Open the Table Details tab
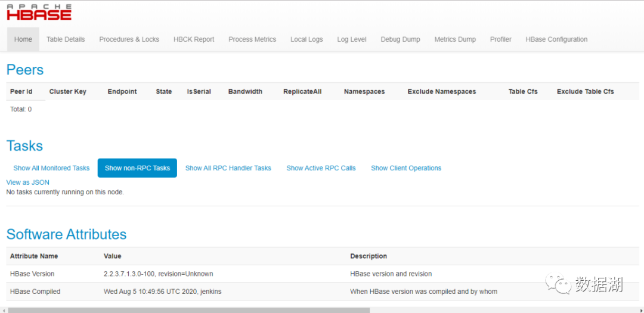 [x=66, y=39]
